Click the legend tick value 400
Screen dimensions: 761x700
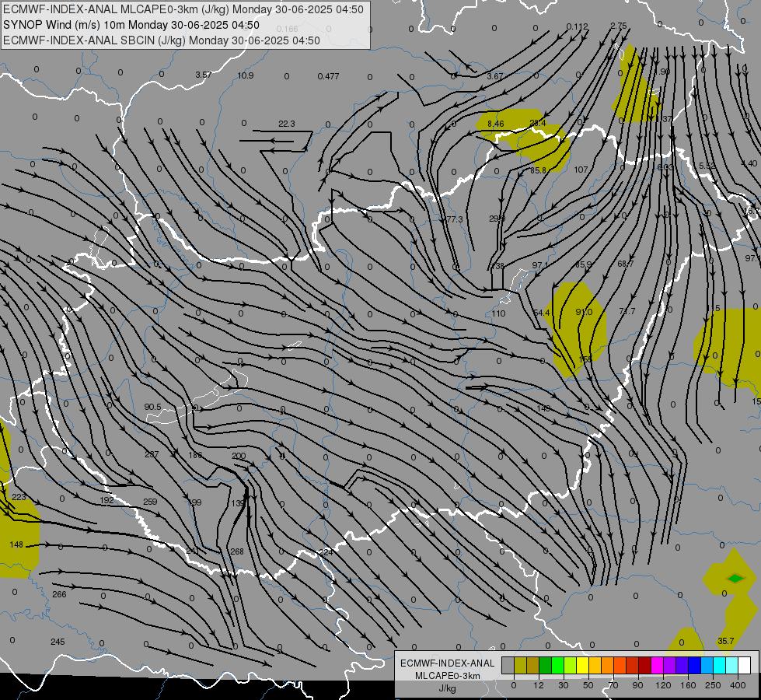(738, 685)
